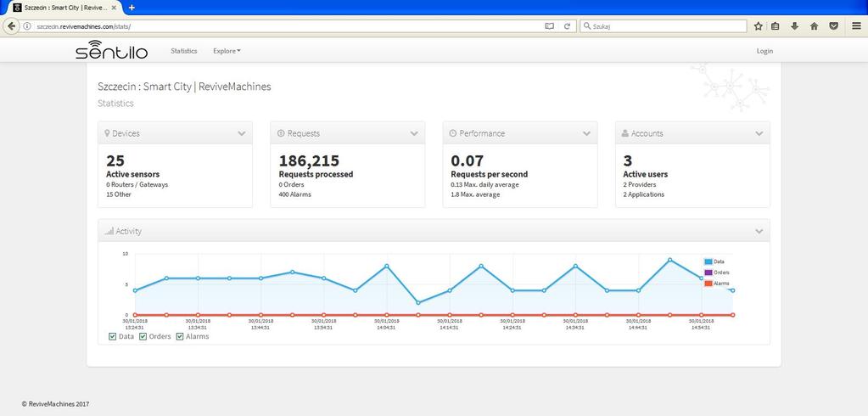Click the '2 Providers' text
The height and width of the screenshot is (416, 868).
click(640, 184)
